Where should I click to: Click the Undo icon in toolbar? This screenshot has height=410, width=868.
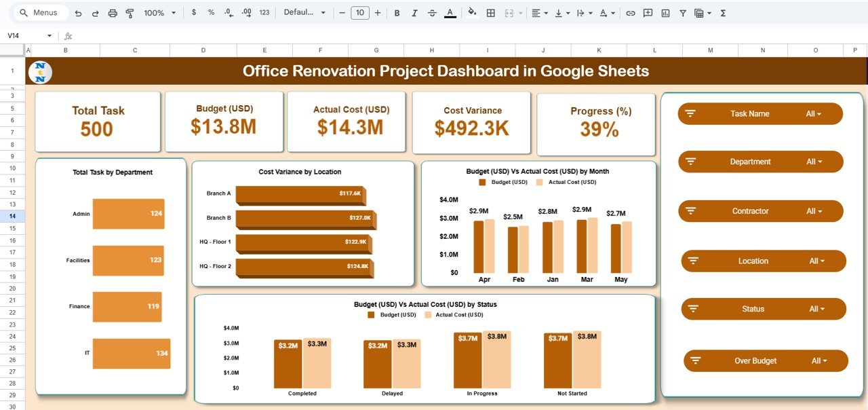pos(79,13)
